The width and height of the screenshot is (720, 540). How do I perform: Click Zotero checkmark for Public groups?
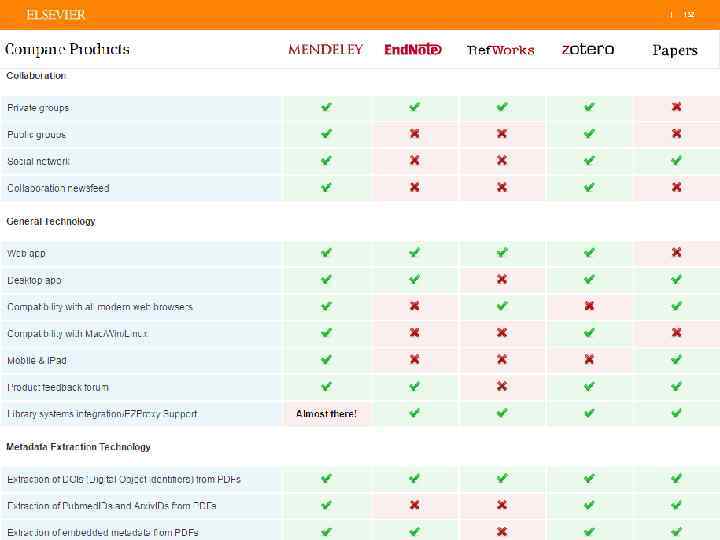coord(589,134)
